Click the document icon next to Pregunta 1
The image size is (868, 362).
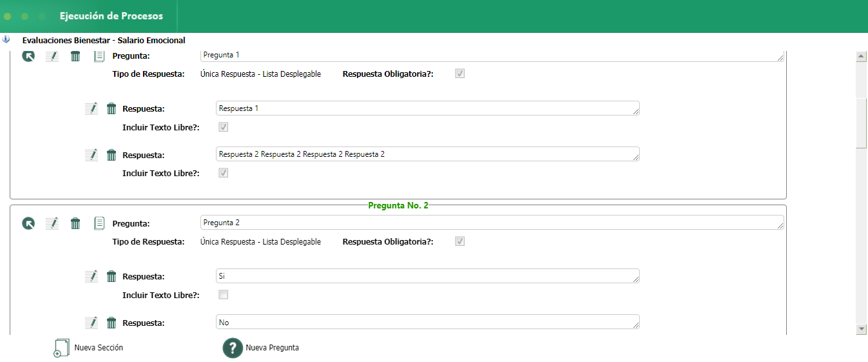(x=99, y=56)
